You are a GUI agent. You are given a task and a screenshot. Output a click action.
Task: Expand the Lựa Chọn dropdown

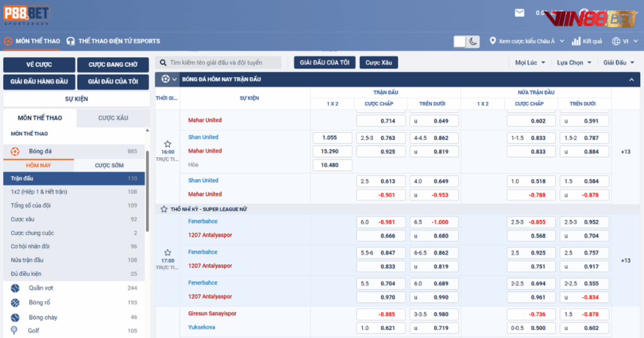pyautogui.click(x=574, y=63)
